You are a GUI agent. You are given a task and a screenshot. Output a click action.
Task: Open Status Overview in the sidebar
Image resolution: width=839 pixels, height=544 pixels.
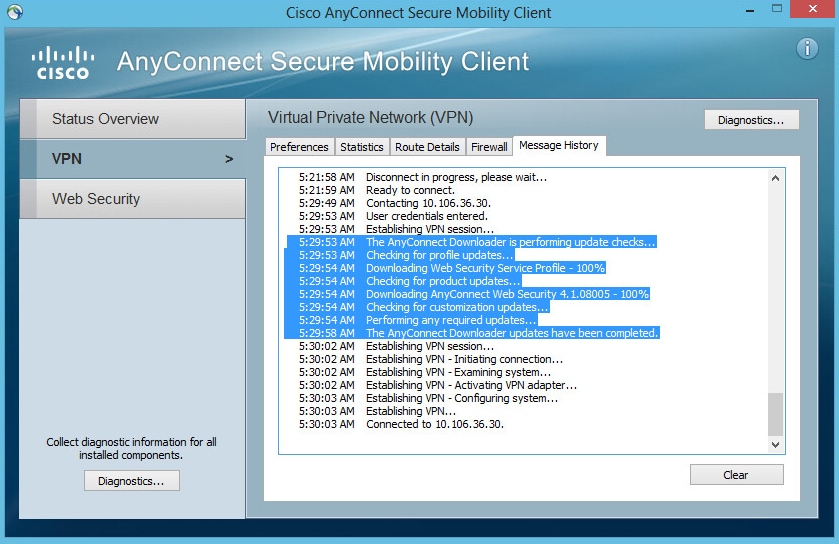coord(133,119)
